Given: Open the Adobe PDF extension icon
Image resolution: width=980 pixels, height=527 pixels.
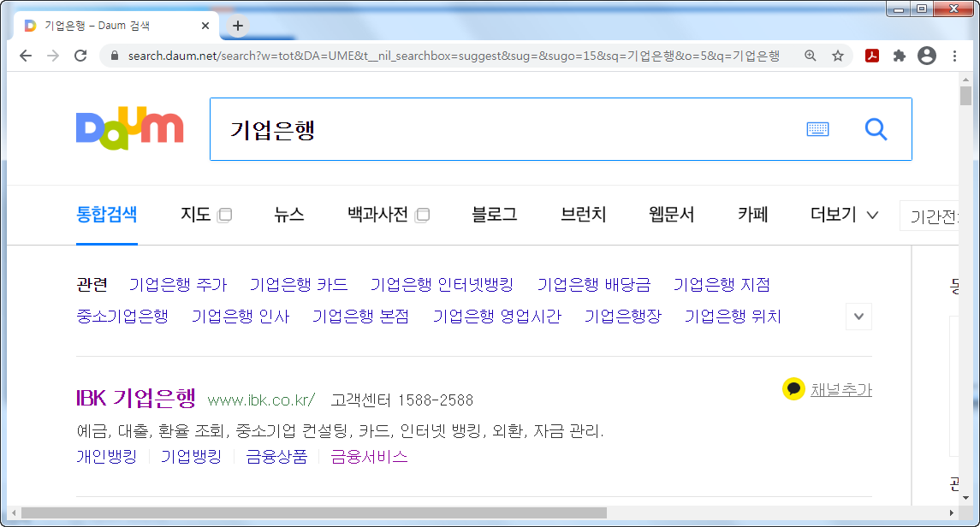Looking at the screenshot, I should [872, 56].
